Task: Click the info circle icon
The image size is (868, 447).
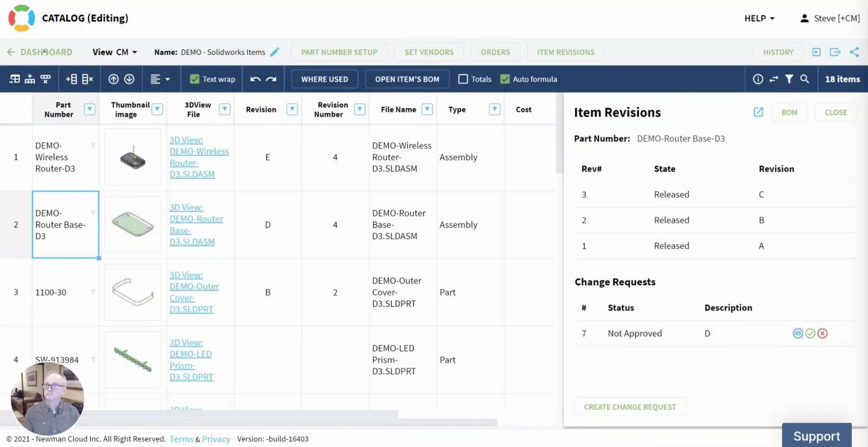Action: [758, 79]
